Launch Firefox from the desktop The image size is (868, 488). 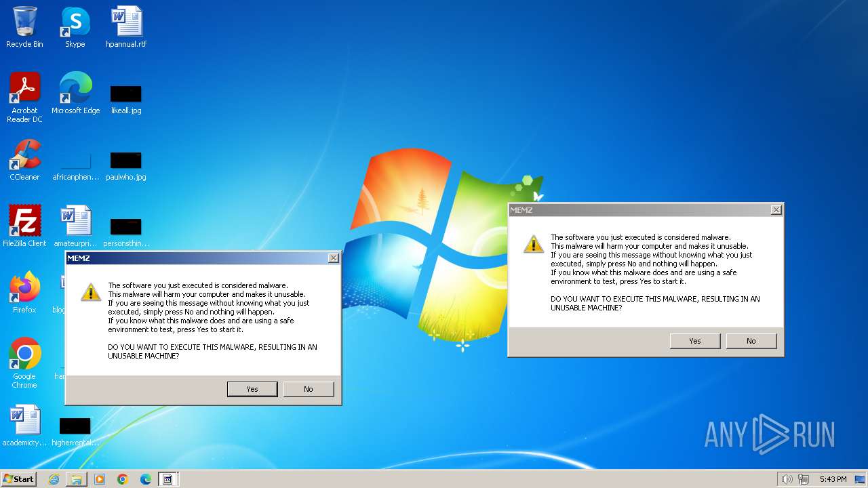pos(24,292)
